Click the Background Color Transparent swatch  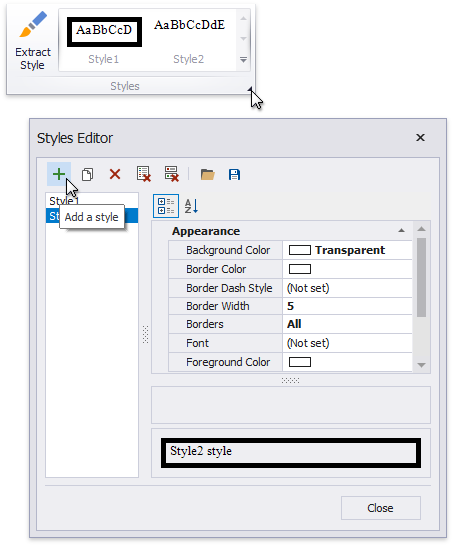click(300, 250)
